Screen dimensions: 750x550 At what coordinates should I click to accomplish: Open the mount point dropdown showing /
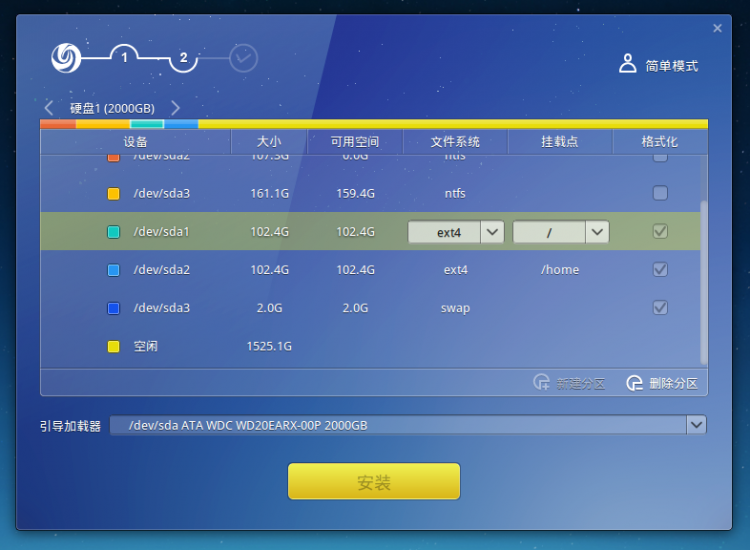(x=597, y=232)
